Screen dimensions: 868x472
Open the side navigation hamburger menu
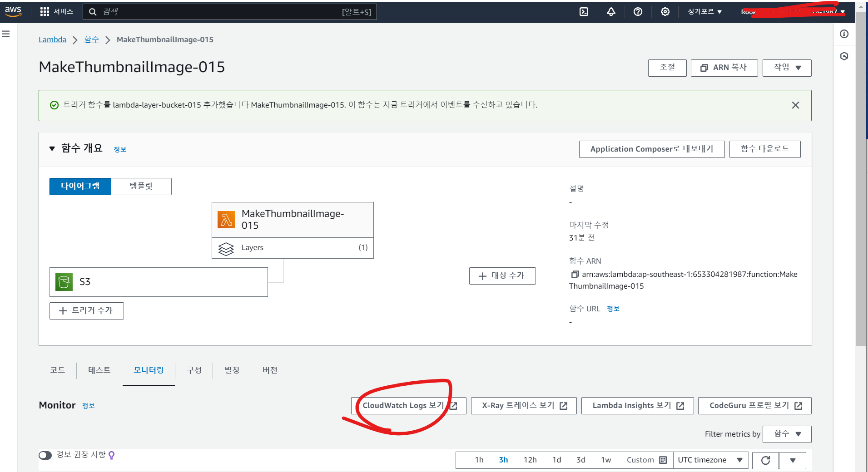6,34
